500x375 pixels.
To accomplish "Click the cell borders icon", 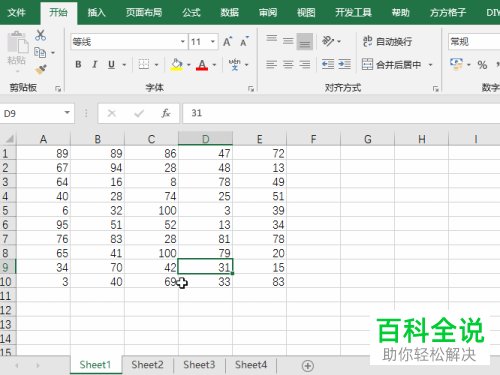I will click(x=144, y=64).
